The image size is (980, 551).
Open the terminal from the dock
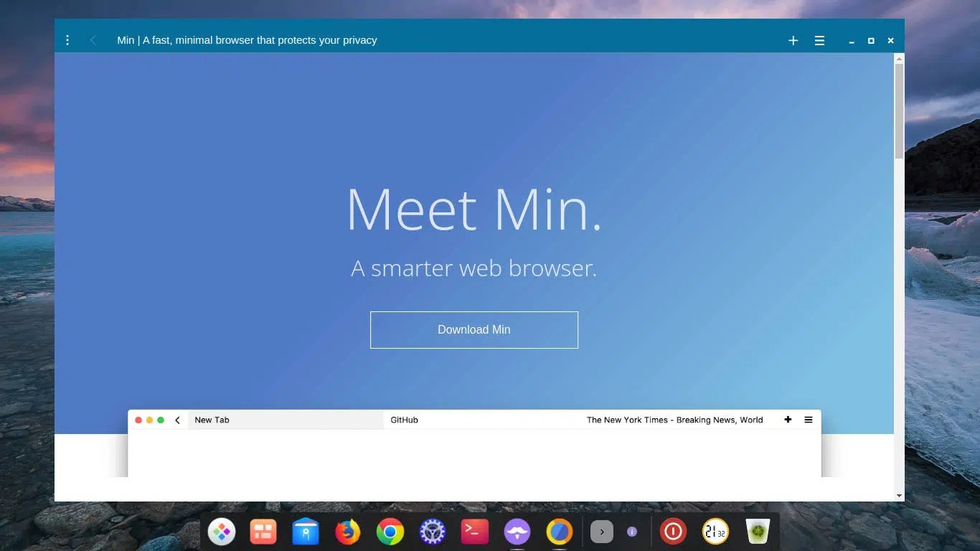tap(475, 532)
